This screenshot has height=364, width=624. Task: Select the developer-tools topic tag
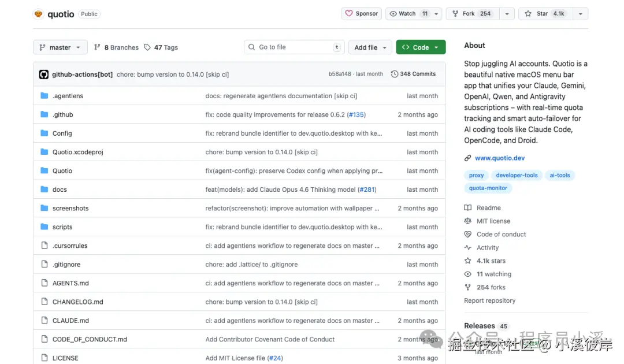tap(517, 175)
